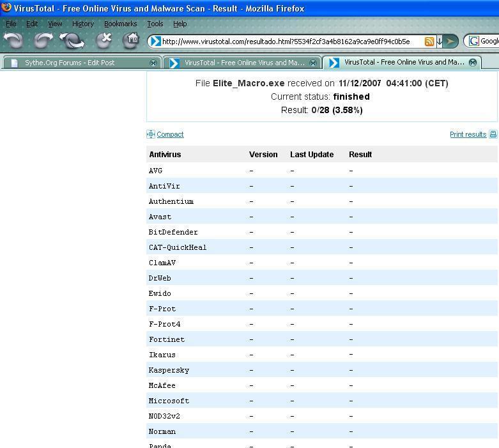Go forward using the Forward arrow button
The image size is (499, 448).
click(x=43, y=41)
